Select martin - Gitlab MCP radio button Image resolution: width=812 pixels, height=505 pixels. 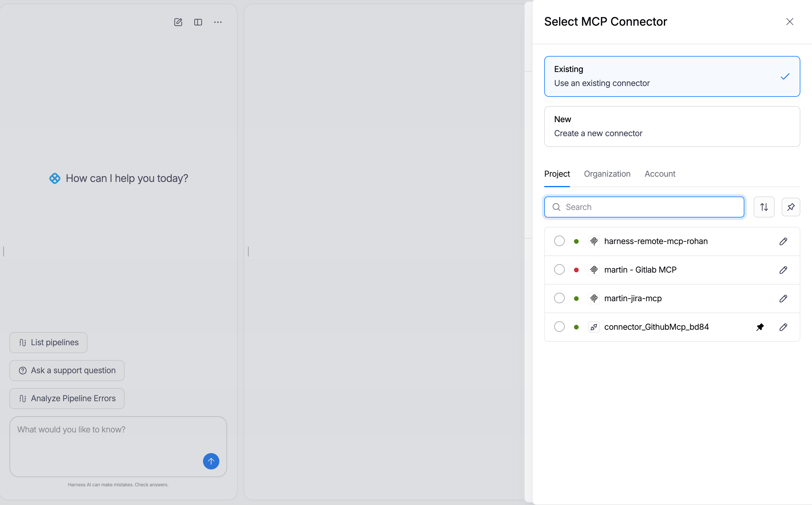[559, 269]
